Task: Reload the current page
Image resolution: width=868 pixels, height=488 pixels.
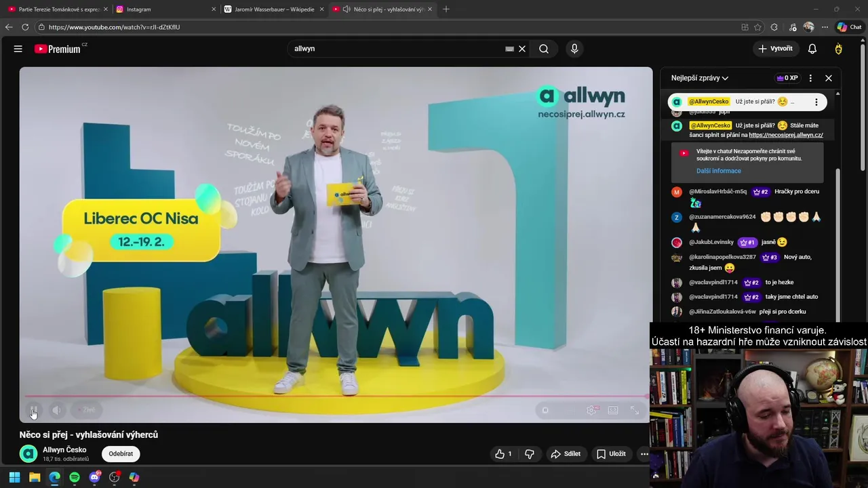Action: pyautogui.click(x=25, y=27)
